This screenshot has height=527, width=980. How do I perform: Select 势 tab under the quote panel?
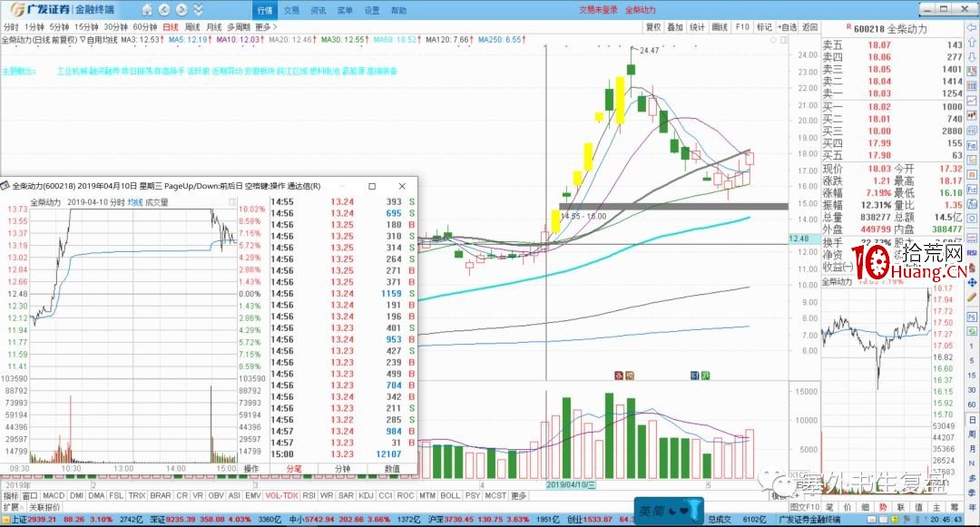883,507
